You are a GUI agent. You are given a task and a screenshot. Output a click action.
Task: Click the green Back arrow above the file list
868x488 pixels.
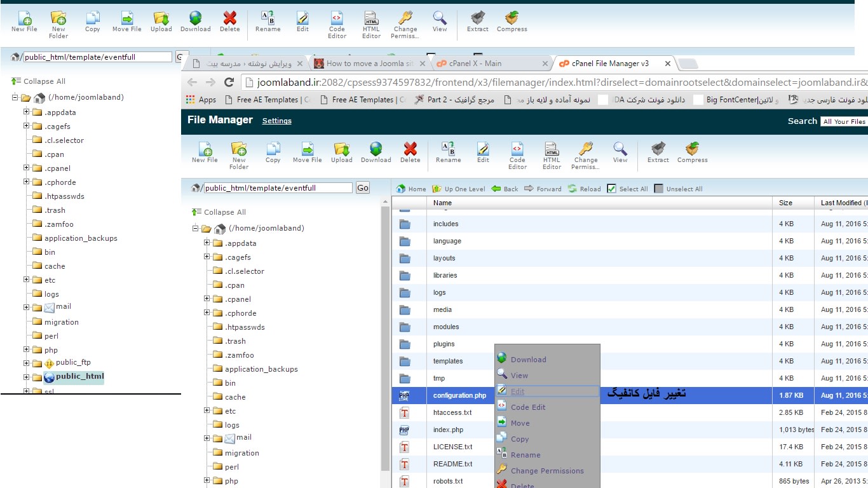496,189
